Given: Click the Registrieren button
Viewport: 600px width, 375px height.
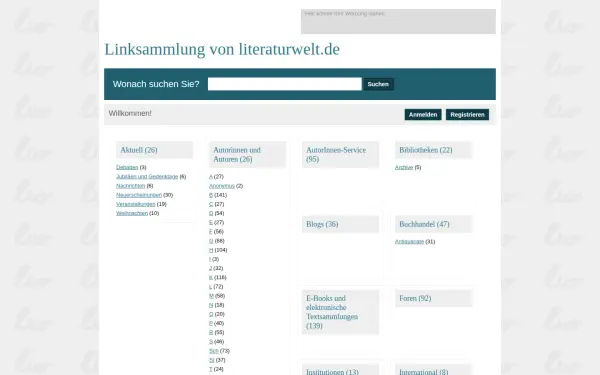Looking at the screenshot, I should (x=467, y=114).
